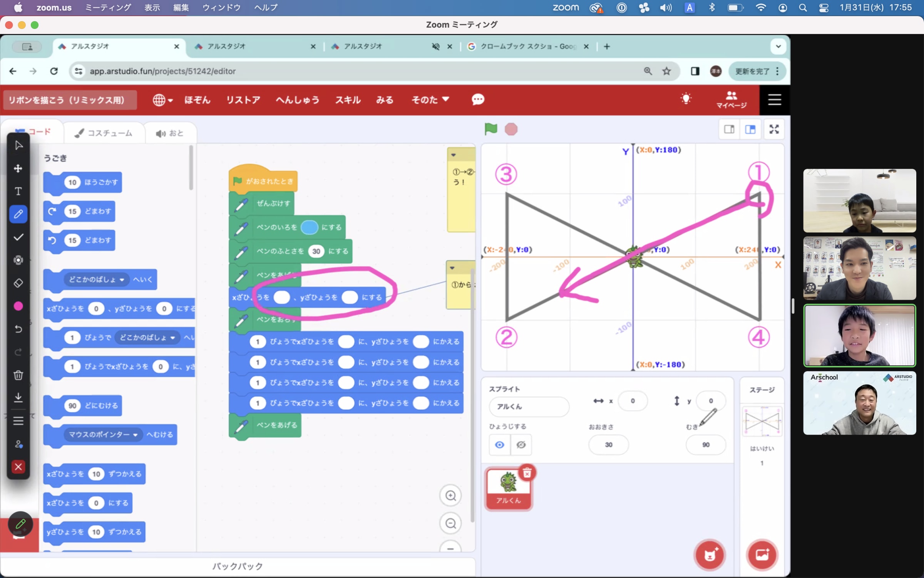Open the language globe dropdown
924x578 pixels.
pos(162,100)
